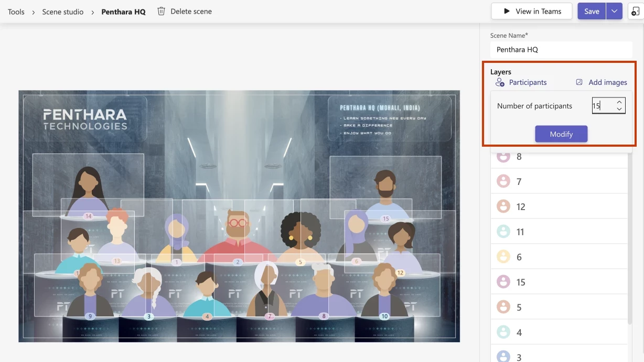Viewport: 644px width, 362px height.
Task: Decrease the number of participants with down arrow
Action: 619,109
